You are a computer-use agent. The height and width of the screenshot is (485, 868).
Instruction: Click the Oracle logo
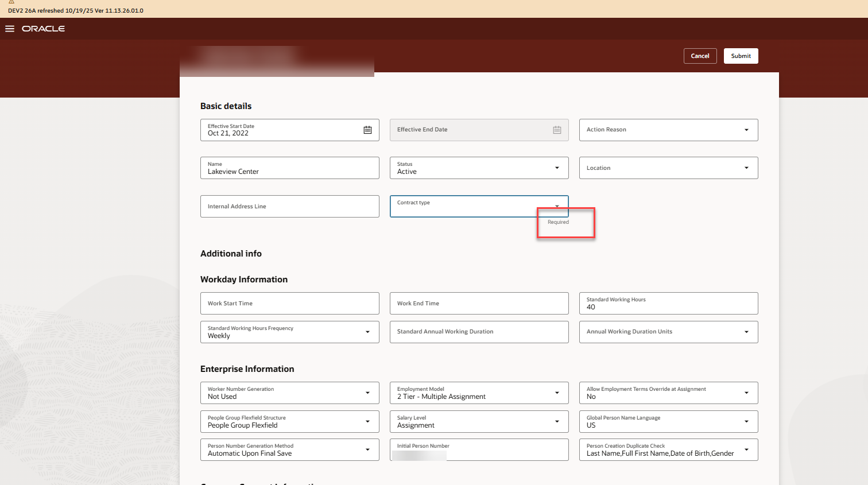coord(43,29)
